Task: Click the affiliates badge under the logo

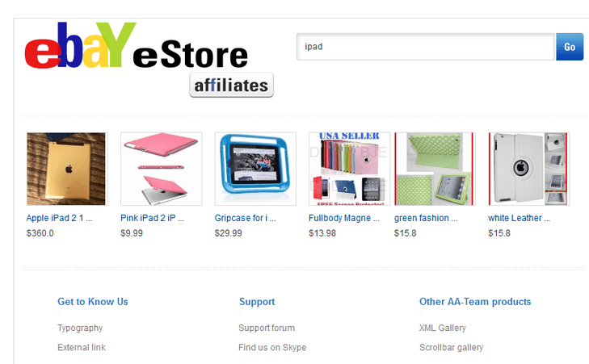Action: click(x=231, y=85)
